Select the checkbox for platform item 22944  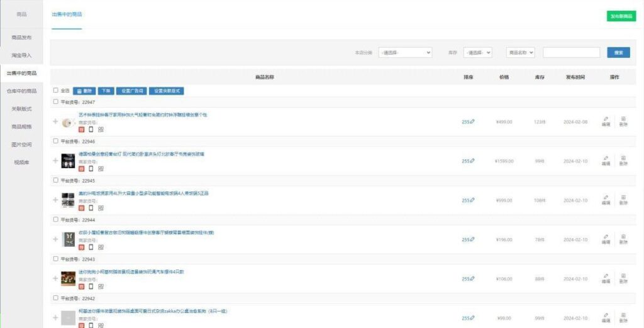[56, 220]
